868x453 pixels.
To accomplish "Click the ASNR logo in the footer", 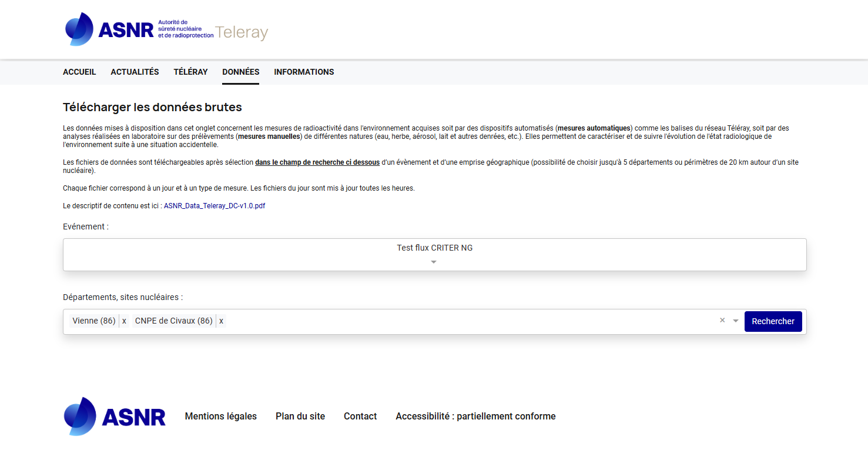I will tap(115, 417).
